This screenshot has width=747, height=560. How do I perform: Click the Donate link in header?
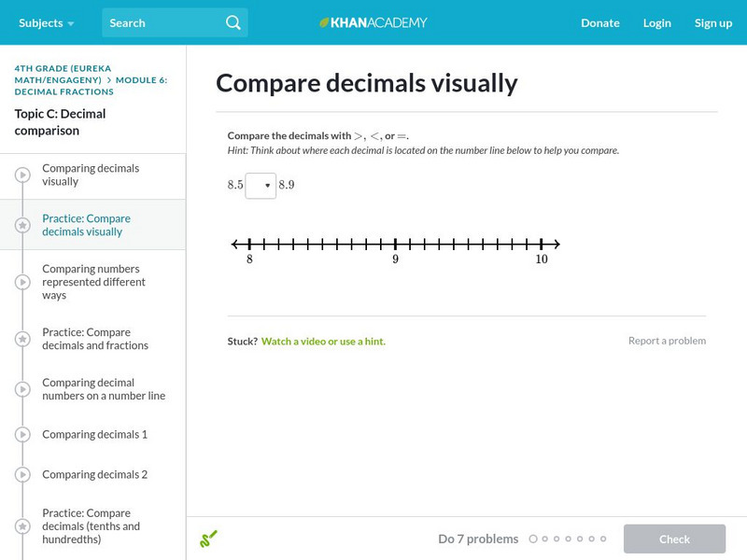click(599, 22)
